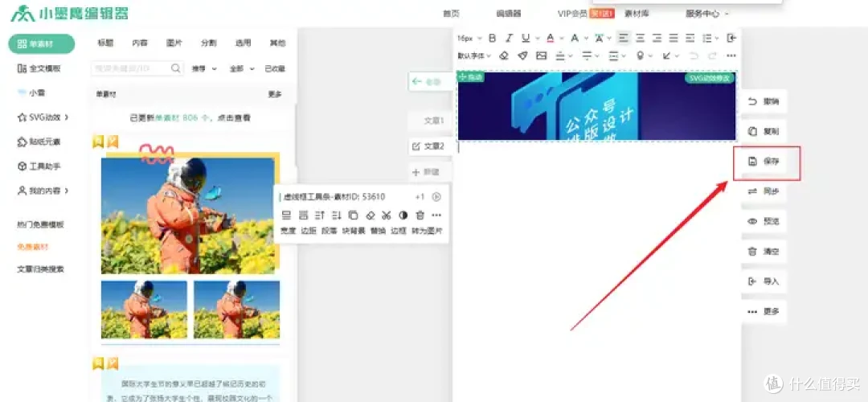
Task: Click the 复制 copy button on right panel
Action: click(764, 132)
